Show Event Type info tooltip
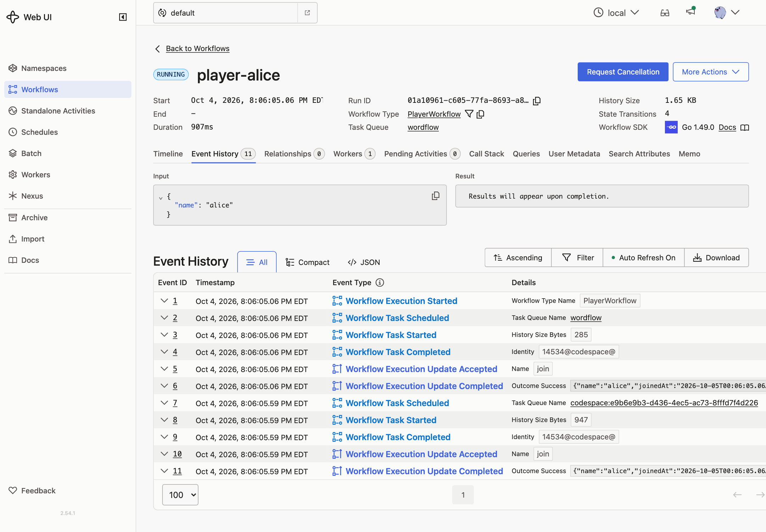This screenshot has height=532, width=766. click(380, 282)
